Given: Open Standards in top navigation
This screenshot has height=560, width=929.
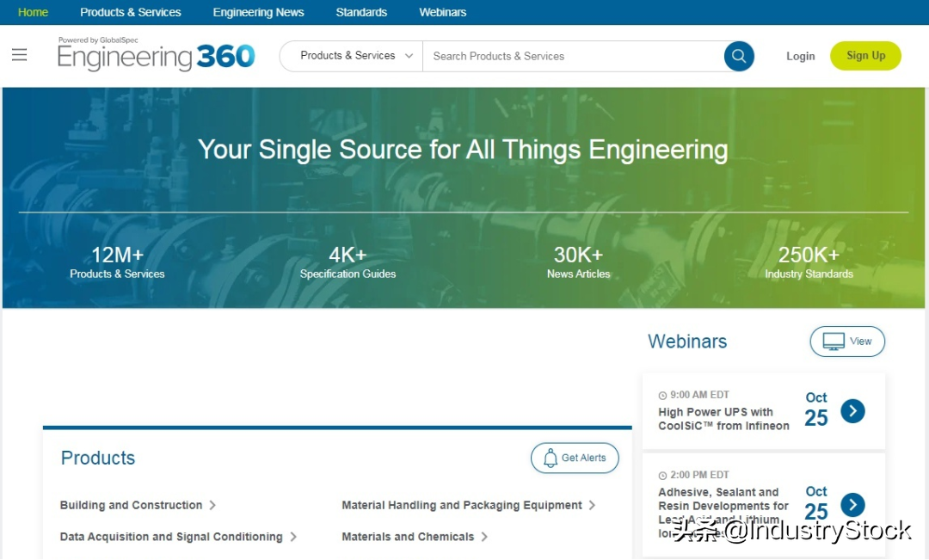Looking at the screenshot, I should 361,12.
